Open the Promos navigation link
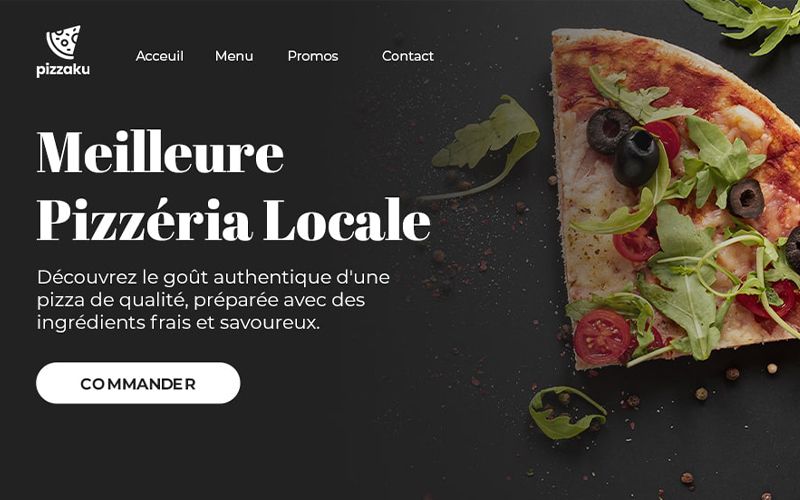 (x=313, y=56)
